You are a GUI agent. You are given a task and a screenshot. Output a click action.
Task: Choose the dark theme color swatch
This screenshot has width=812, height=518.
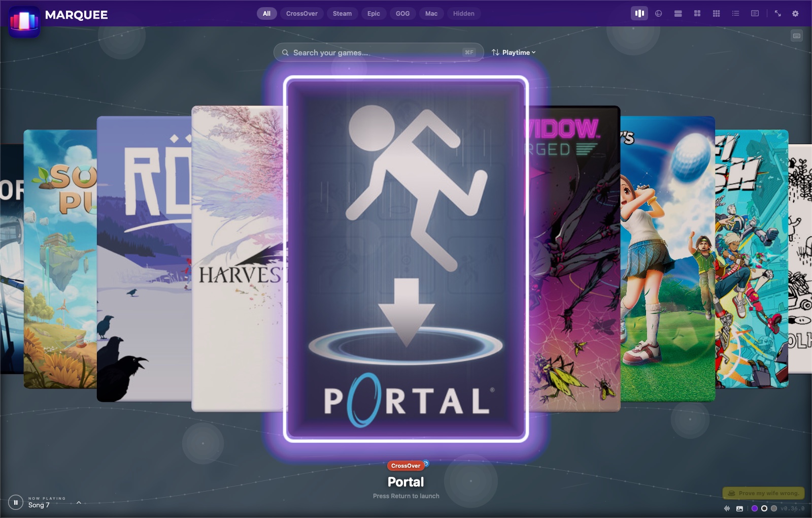coord(764,508)
